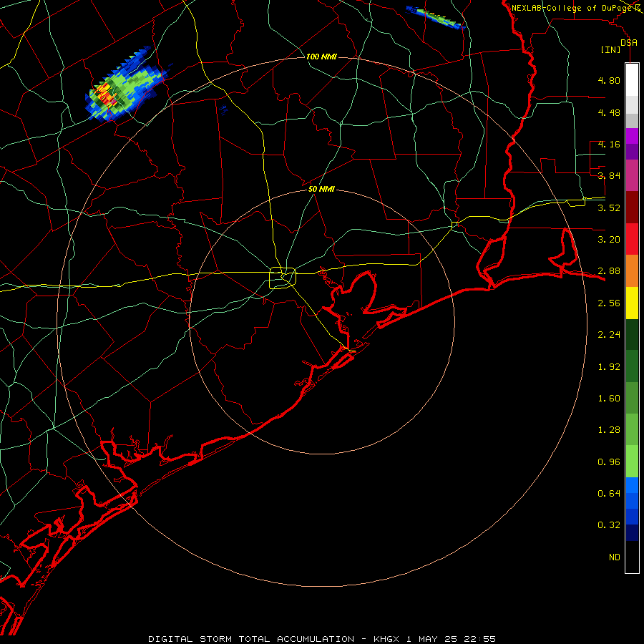Click the "3.52" legend value

(x=609, y=208)
